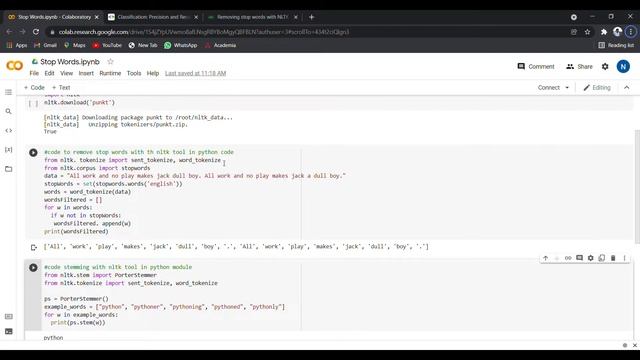Open the Insert menu
Viewport: 640px width, 360px height.
tap(86, 73)
